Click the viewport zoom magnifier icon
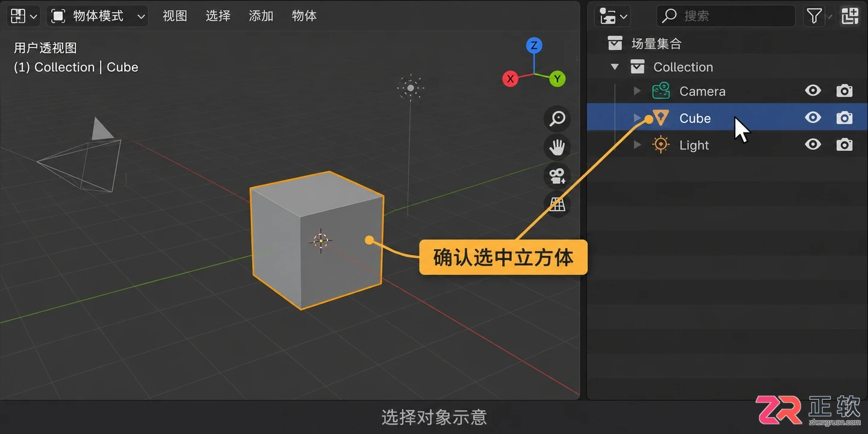868x434 pixels. click(x=558, y=118)
